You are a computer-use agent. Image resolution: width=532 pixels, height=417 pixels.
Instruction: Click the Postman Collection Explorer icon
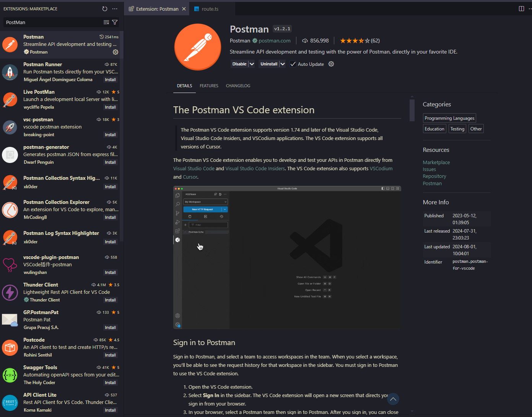coord(10,210)
